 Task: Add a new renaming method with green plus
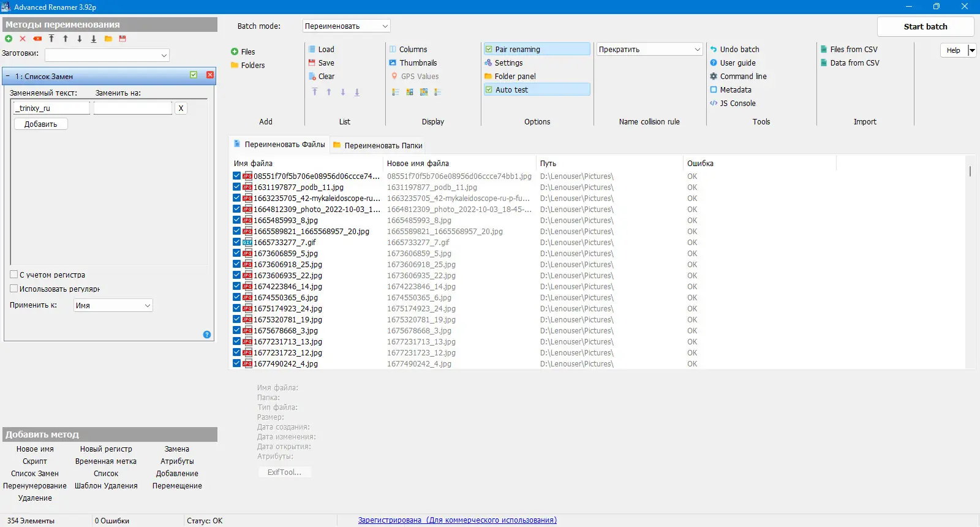pyautogui.click(x=9, y=39)
